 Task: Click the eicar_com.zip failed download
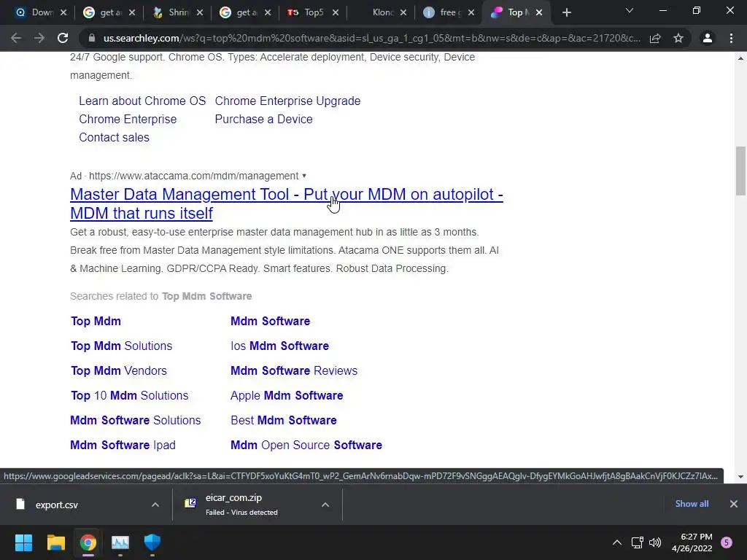click(x=241, y=505)
